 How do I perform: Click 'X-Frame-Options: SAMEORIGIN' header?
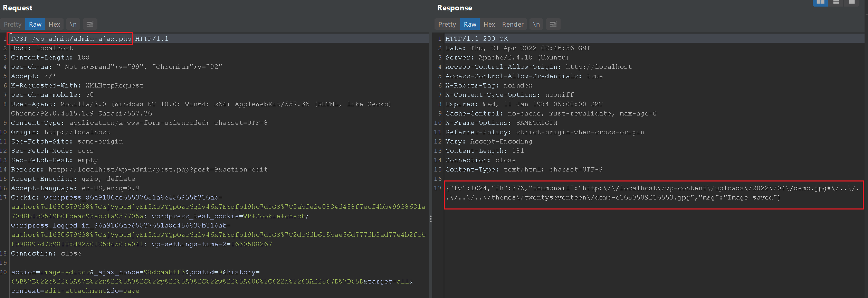(501, 123)
